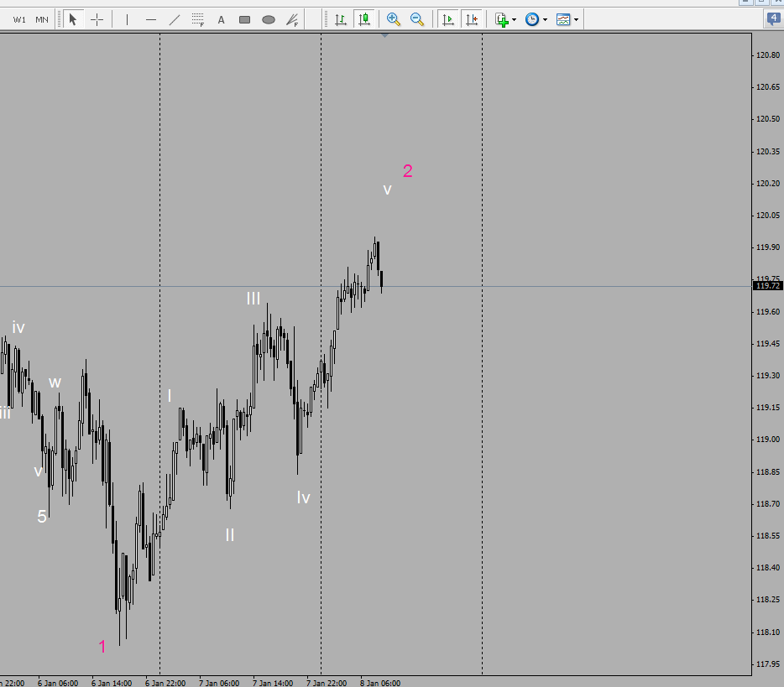Toggle the arrow selection cursor mode

[73, 19]
